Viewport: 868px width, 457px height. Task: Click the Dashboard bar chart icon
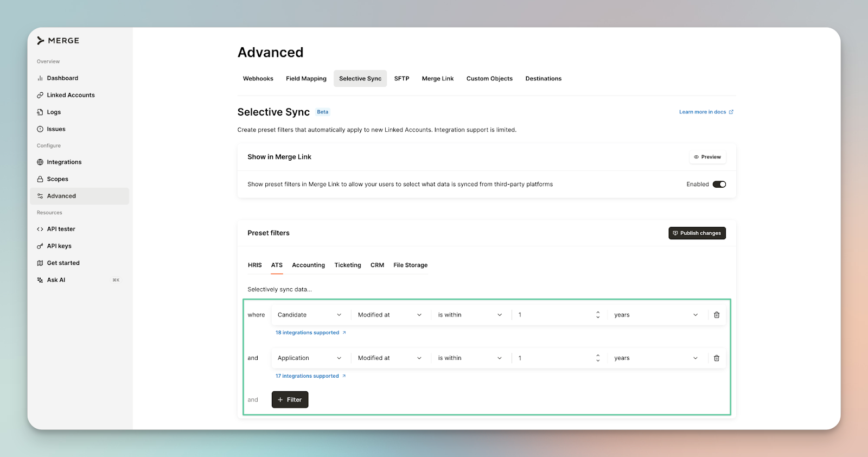coord(40,78)
